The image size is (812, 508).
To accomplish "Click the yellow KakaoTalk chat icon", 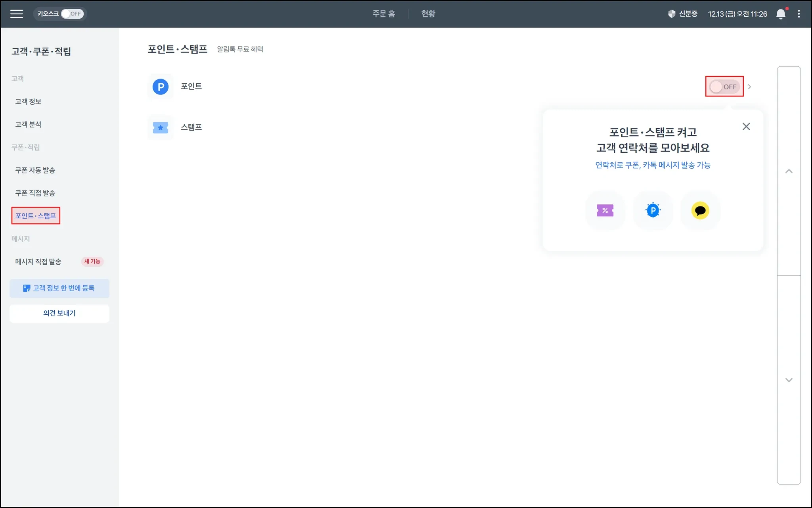I will click(x=700, y=210).
